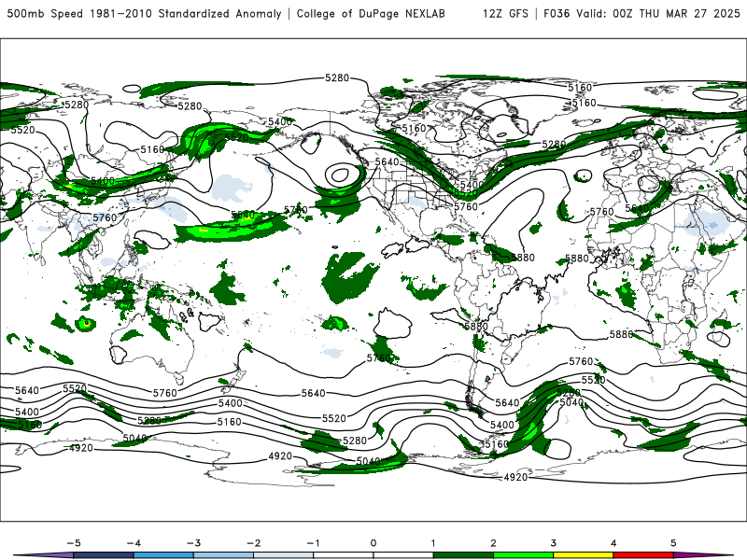Click the blue -4 to -3 colorbar segment

click(163, 555)
